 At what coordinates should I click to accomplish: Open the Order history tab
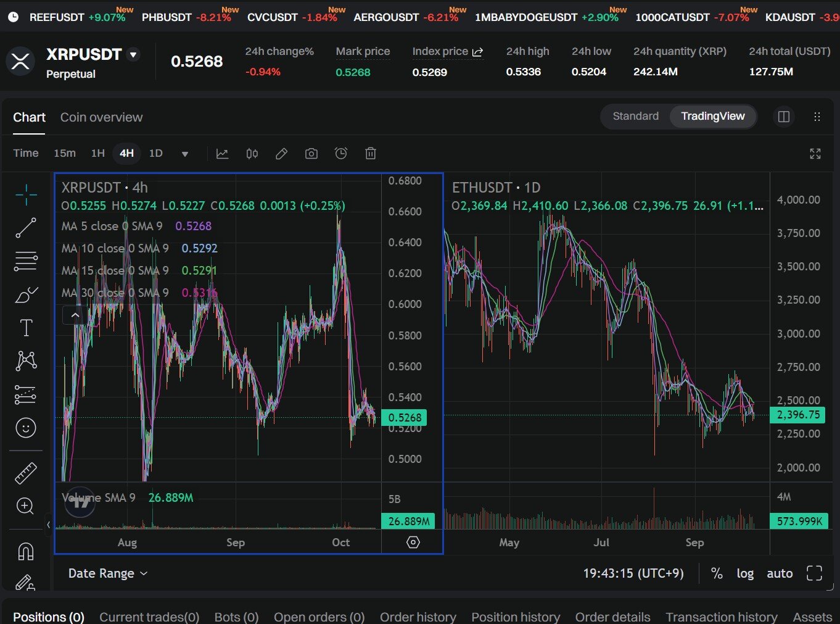418,617
